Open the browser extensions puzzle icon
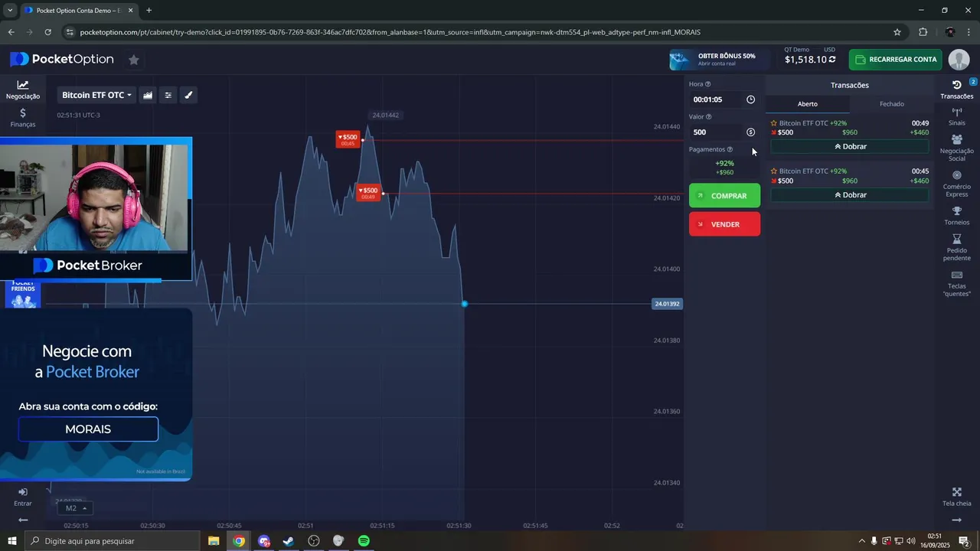The width and height of the screenshot is (980, 551). pyautogui.click(x=923, y=32)
